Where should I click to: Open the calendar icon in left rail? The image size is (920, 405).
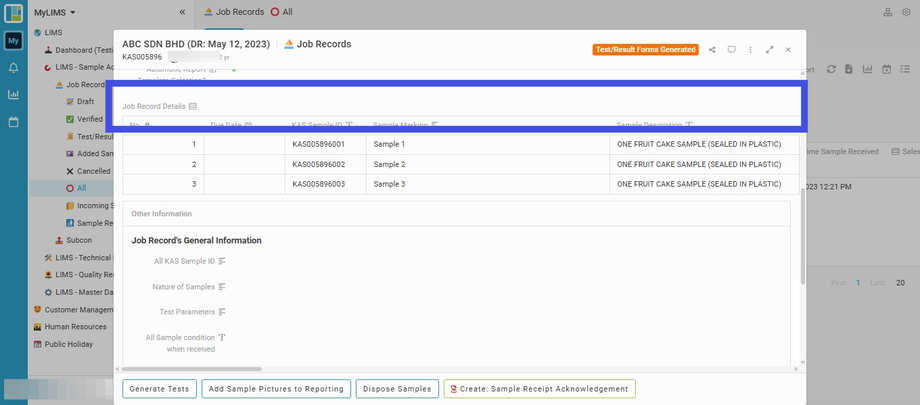tap(13, 122)
